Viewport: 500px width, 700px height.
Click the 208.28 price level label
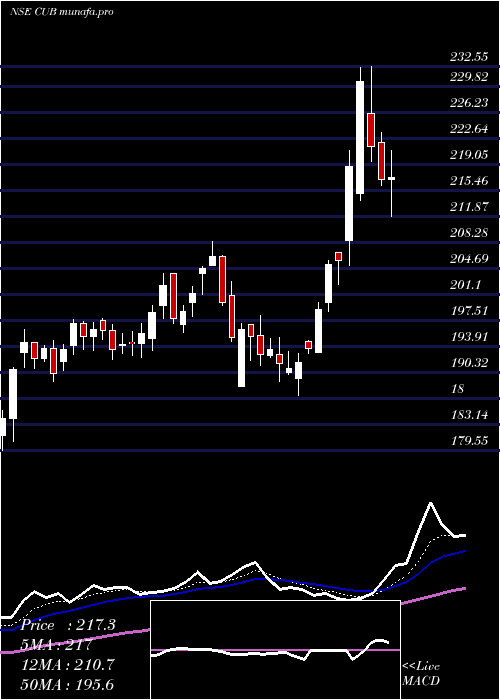coord(468,233)
